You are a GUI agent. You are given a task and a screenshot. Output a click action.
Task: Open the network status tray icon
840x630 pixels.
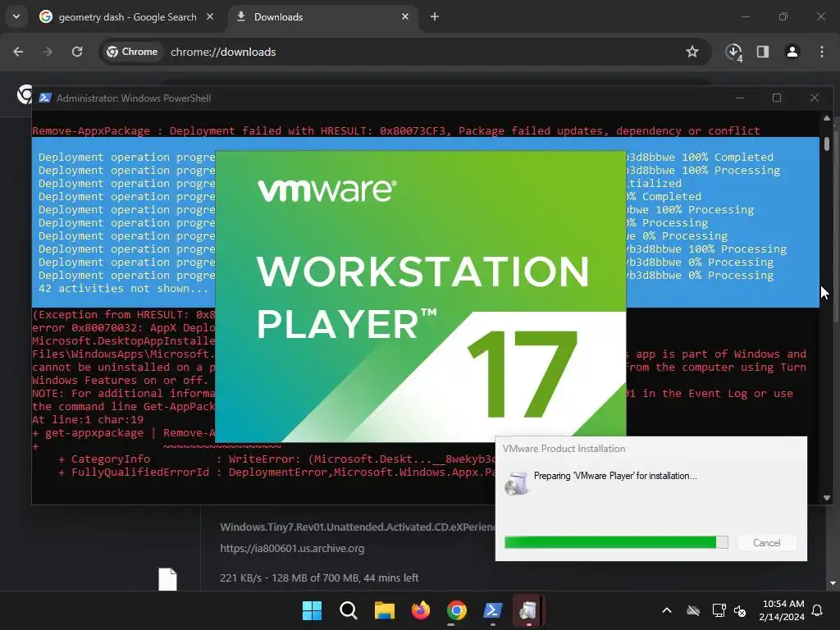pyautogui.click(x=719, y=610)
